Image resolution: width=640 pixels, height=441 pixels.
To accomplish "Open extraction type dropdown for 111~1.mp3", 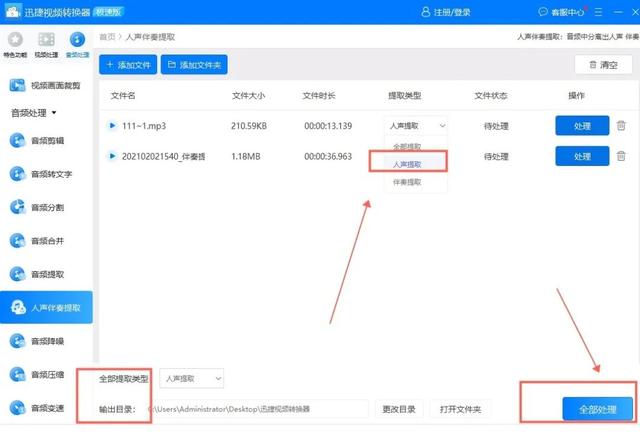I will point(416,126).
